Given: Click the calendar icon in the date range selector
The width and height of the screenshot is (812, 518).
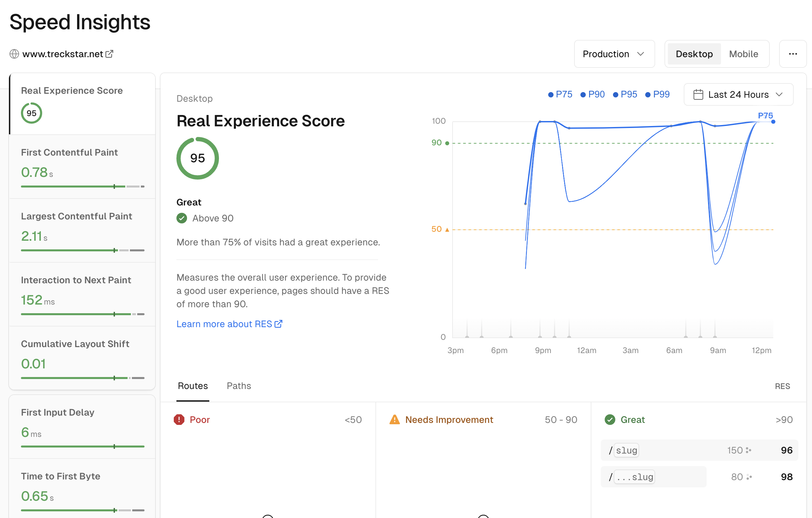Looking at the screenshot, I should [698, 94].
